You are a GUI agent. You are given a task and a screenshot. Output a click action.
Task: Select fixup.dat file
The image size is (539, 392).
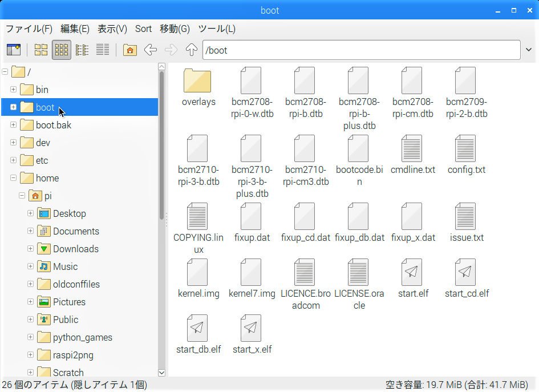[251, 216]
